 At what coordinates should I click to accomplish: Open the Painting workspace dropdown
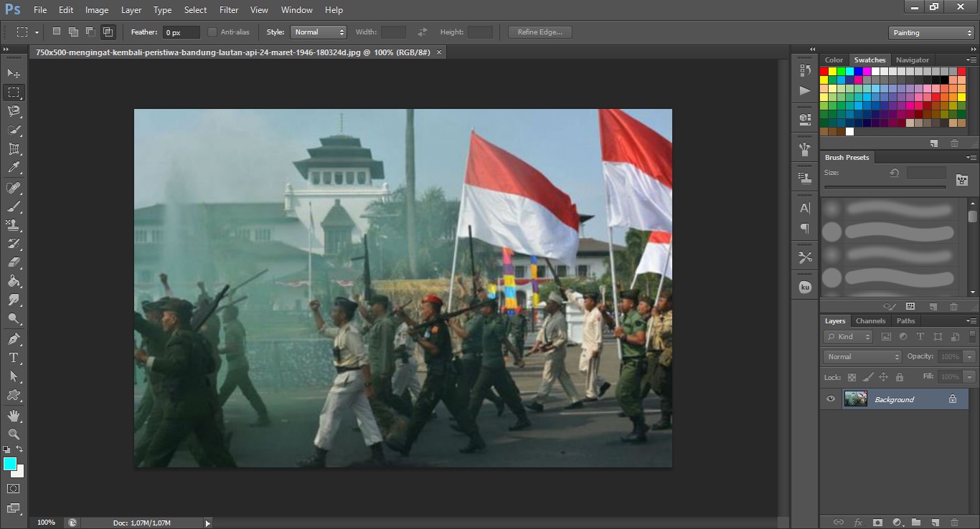click(931, 33)
